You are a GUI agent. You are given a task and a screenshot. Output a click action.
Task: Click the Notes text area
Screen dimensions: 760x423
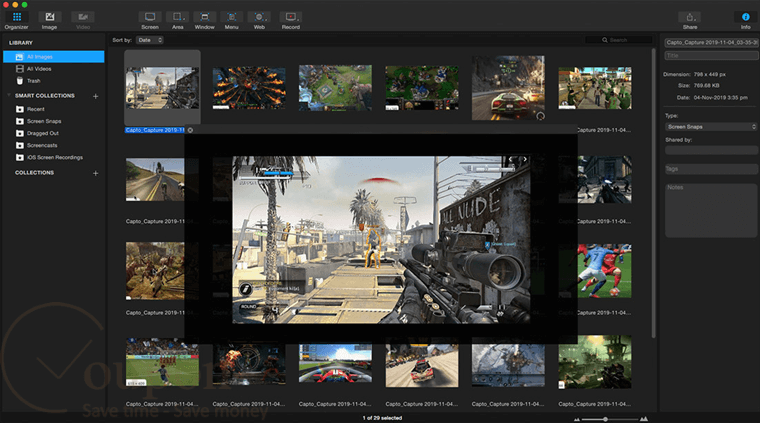[x=711, y=210]
